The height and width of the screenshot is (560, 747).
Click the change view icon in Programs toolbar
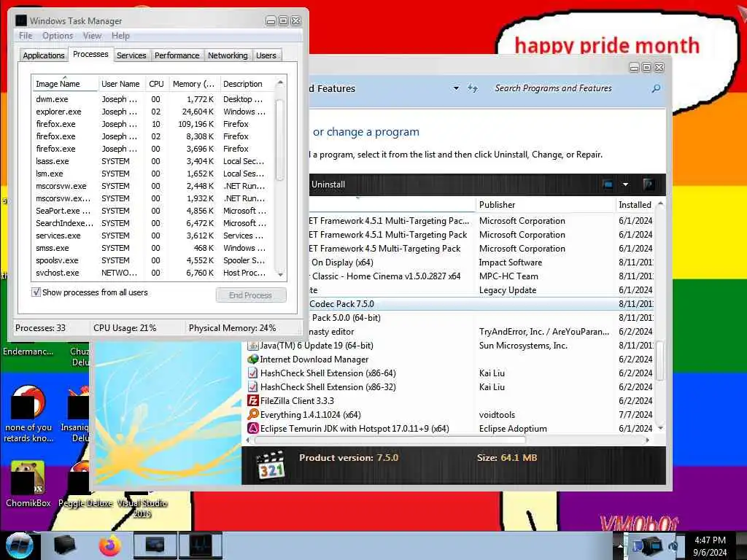608,184
